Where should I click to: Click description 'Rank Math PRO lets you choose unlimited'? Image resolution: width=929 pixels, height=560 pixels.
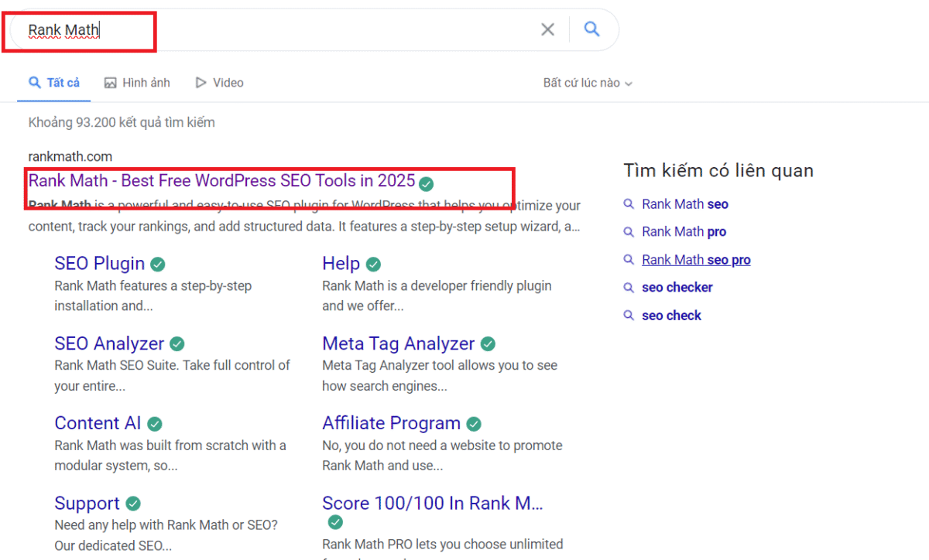(x=442, y=544)
